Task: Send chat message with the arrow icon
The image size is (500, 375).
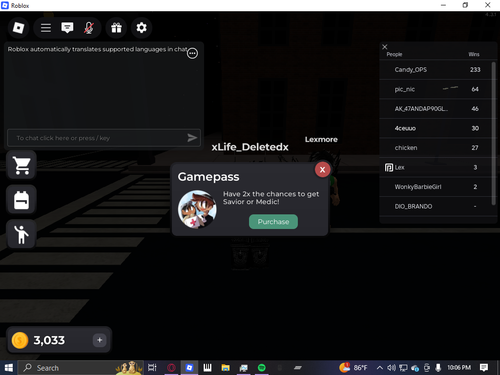Action: tap(192, 138)
